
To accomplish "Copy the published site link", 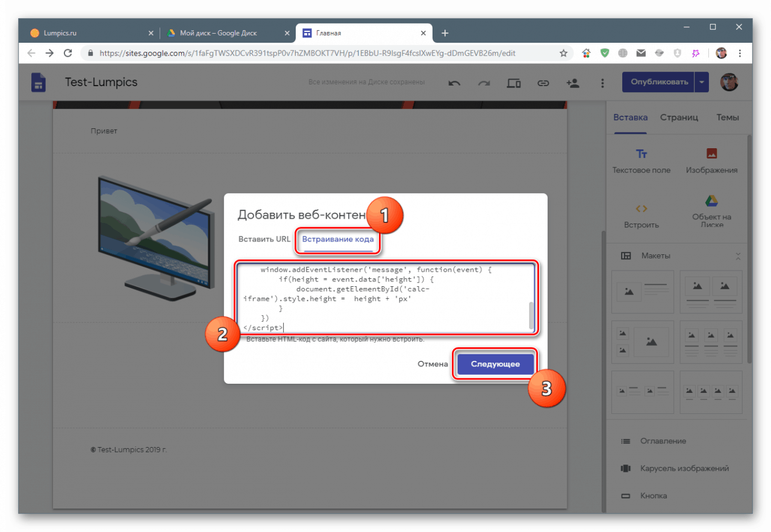I will (x=543, y=83).
